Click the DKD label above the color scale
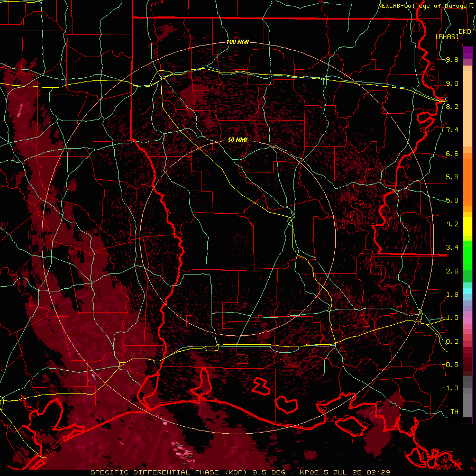Image resolution: width=476 pixels, height=476 pixels. [464, 32]
